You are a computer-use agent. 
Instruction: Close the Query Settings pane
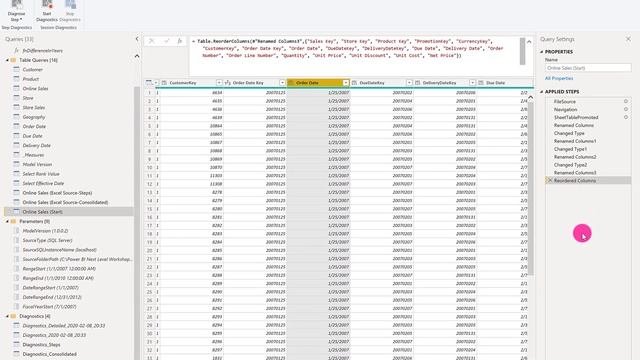(628, 39)
